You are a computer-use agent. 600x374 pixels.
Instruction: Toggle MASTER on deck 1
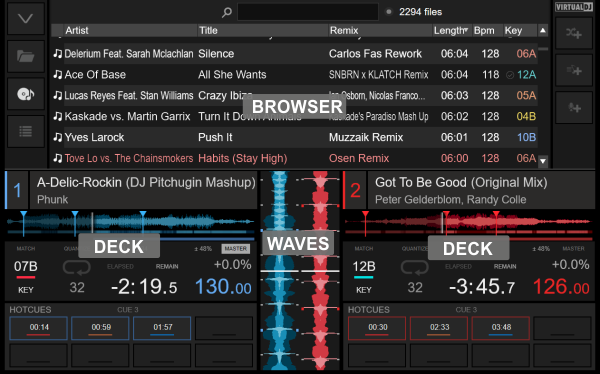point(235,249)
